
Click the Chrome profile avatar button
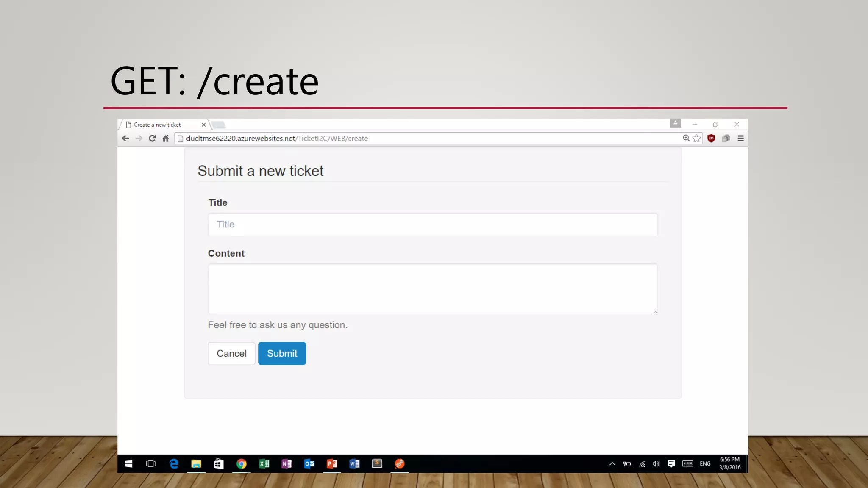click(675, 123)
